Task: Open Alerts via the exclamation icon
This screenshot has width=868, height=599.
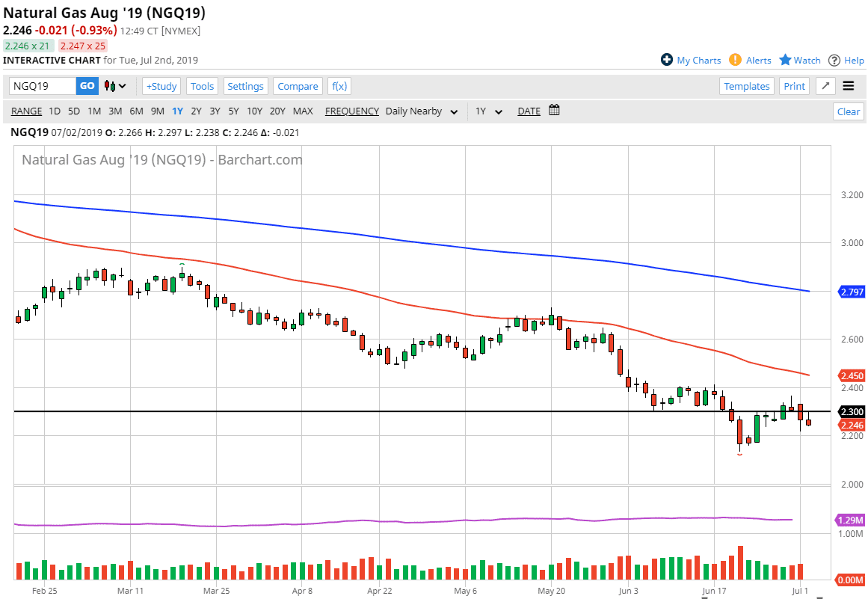Action: (x=735, y=60)
